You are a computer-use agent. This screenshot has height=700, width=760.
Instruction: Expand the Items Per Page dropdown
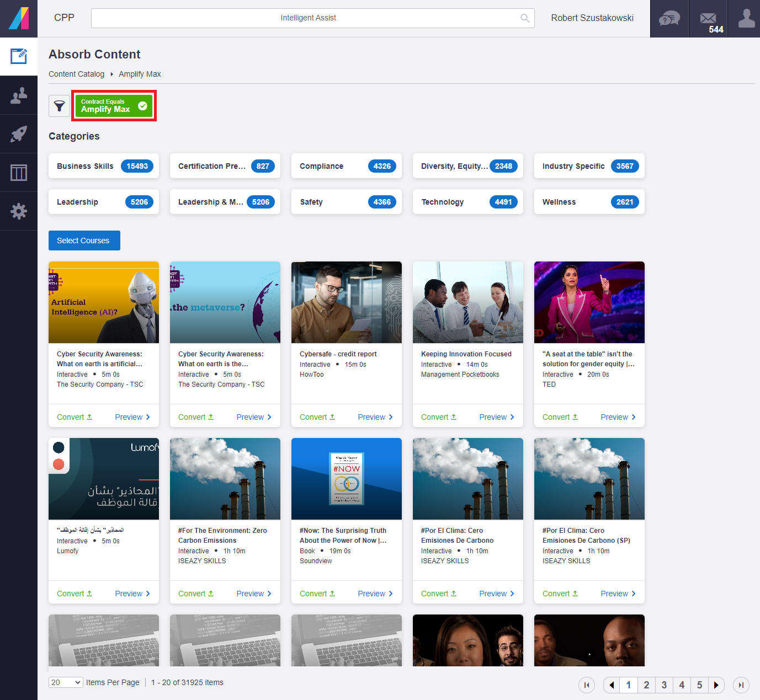pyautogui.click(x=66, y=682)
